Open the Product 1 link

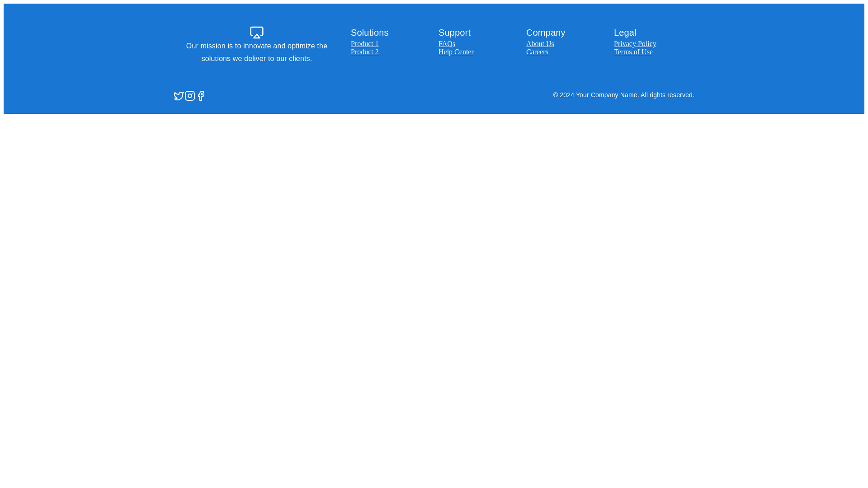(x=364, y=44)
